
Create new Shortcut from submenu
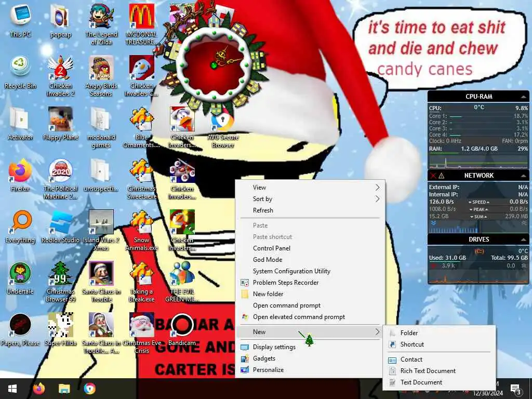[x=440, y=344]
